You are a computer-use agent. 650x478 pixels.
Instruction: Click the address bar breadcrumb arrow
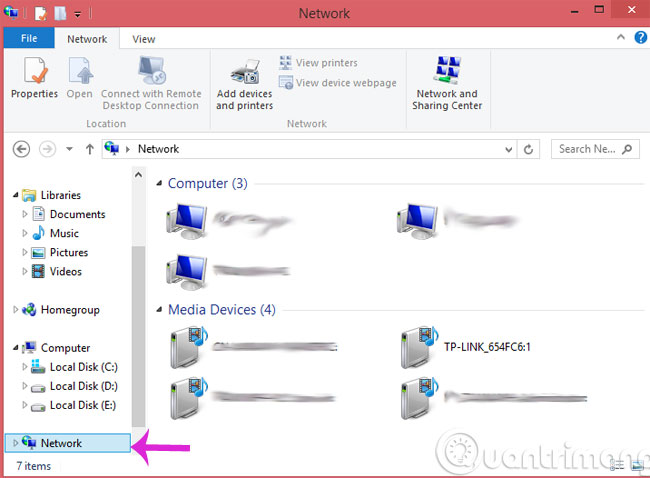[x=128, y=149]
